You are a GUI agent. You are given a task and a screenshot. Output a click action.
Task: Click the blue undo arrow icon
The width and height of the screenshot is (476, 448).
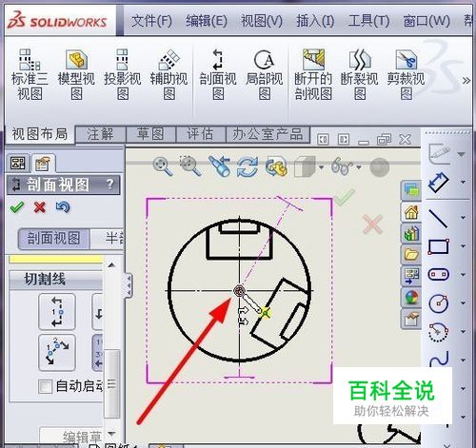(x=63, y=207)
